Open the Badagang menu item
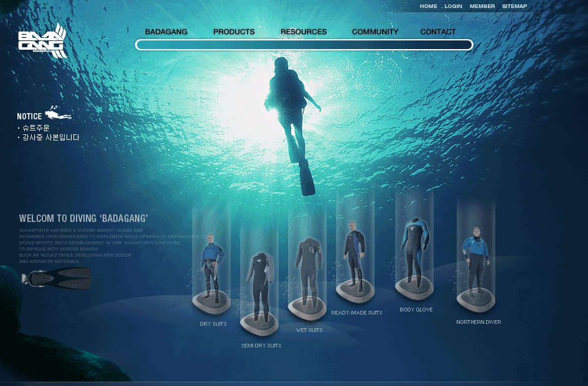The width and height of the screenshot is (588, 386). point(166,32)
